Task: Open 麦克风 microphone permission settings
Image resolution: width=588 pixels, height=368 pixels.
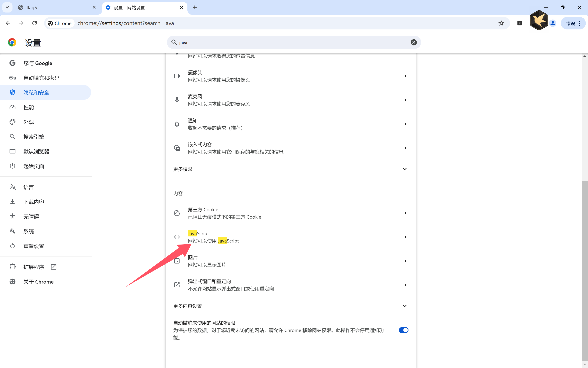Action: [291, 100]
